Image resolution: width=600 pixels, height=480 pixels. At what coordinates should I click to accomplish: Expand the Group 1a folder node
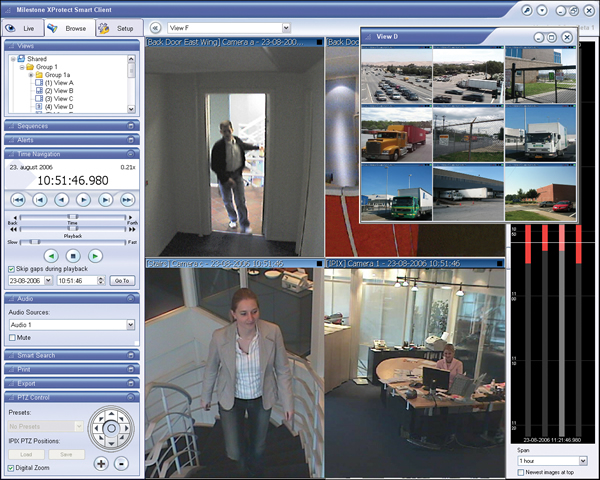[31, 75]
